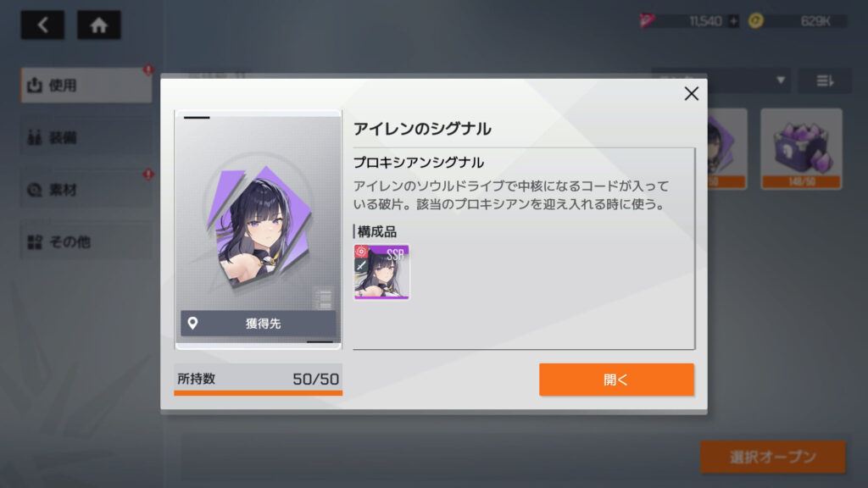Toggle the sort order icon

pos(825,81)
